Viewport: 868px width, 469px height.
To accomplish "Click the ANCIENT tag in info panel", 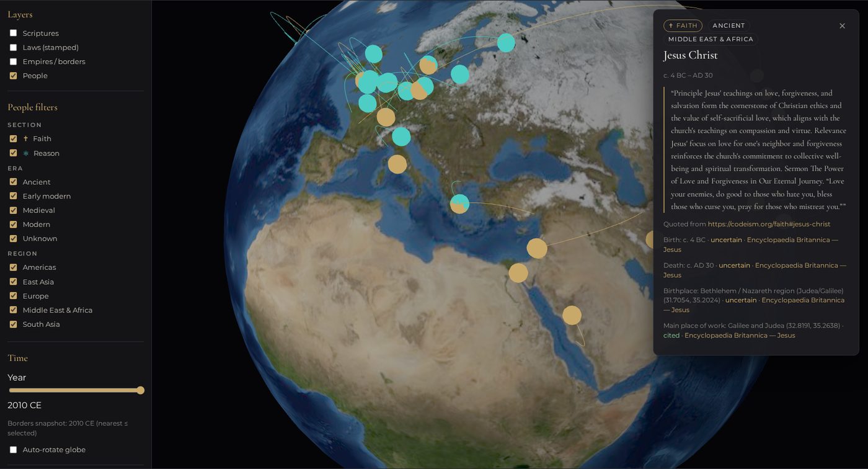I will tap(728, 26).
